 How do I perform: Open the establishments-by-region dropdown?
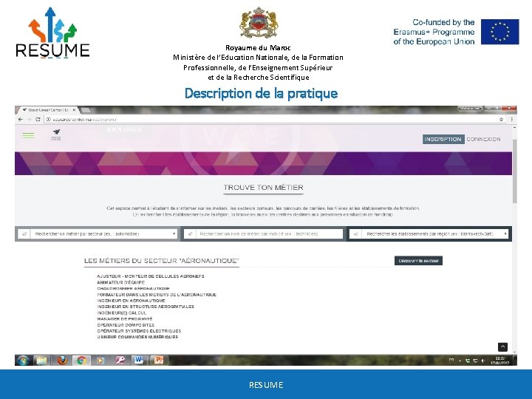pos(435,233)
